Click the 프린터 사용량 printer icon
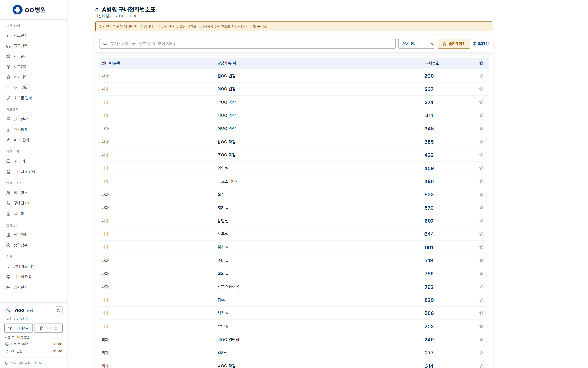This screenshot has width=588, height=368. tap(8, 172)
